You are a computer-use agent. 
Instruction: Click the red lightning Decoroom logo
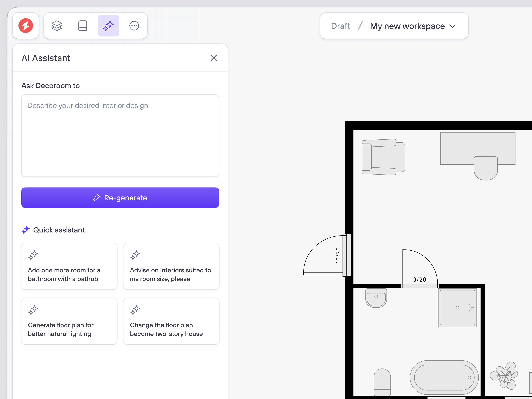pyautogui.click(x=26, y=26)
